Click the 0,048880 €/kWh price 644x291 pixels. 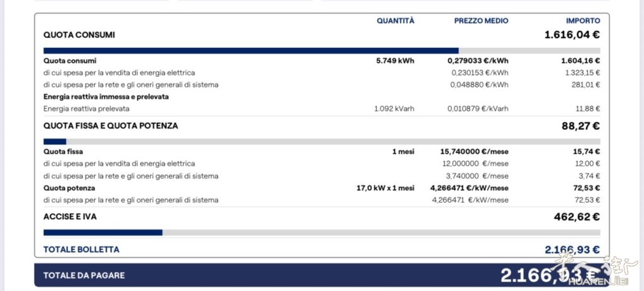[480, 84]
